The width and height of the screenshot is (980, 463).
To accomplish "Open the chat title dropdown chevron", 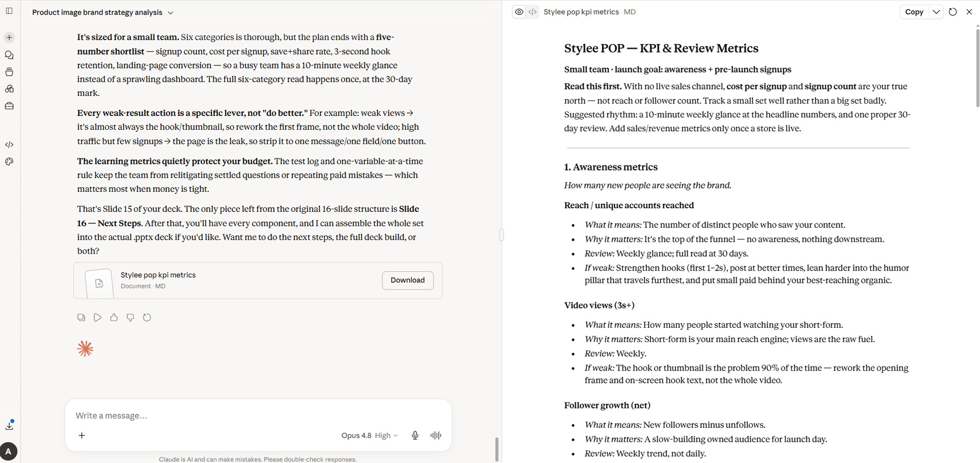I will click(170, 13).
